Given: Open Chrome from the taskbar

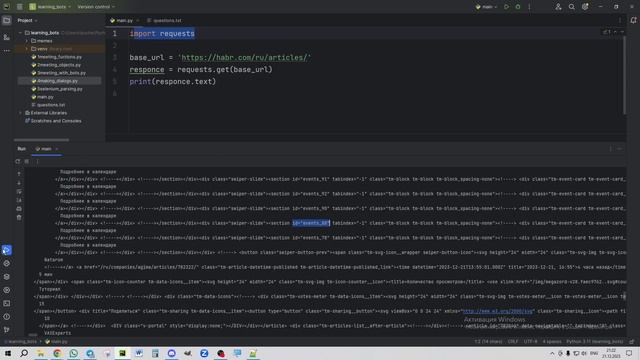Looking at the screenshot, I should tap(57, 353).
